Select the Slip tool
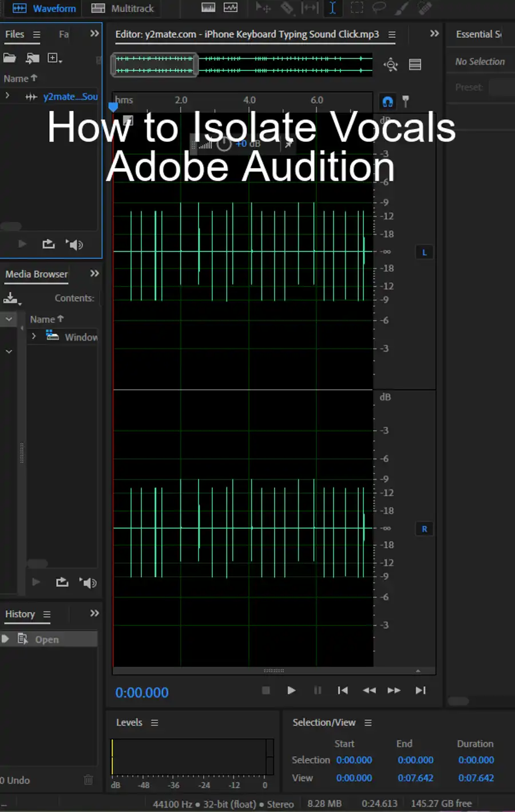Screen dimensions: 515x812 click(x=310, y=7)
